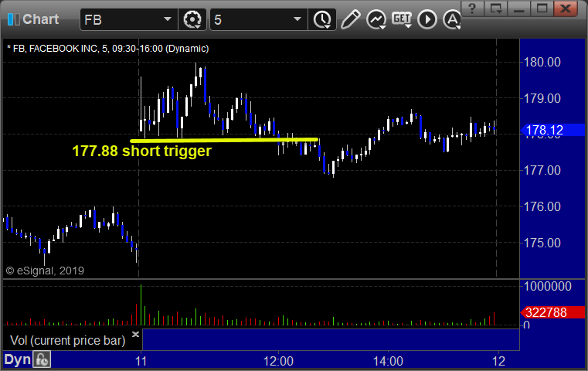Click the 179.00 price axis label
The image size is (588, 371).
coord(542,98)
